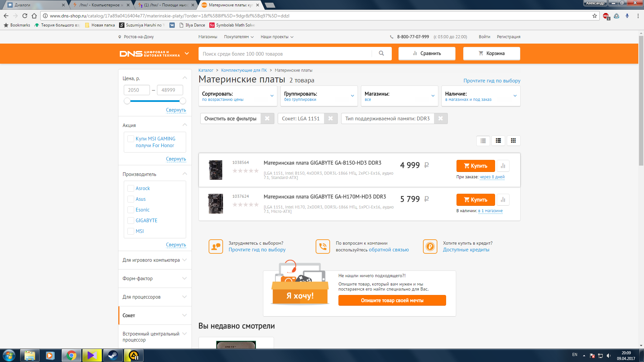Expand Сокет filter section
The height and width of the screenshot is (362, 644).
click(x=155, y=315)
